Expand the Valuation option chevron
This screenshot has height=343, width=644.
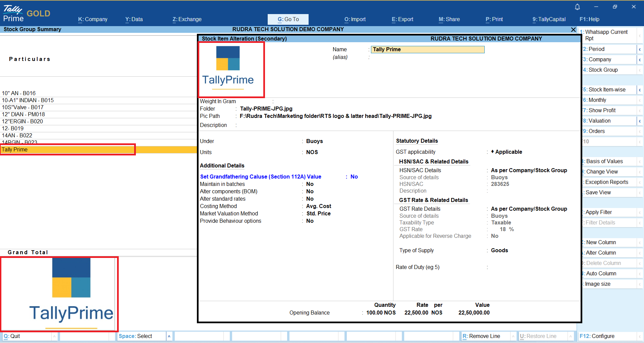coord(640,121)
